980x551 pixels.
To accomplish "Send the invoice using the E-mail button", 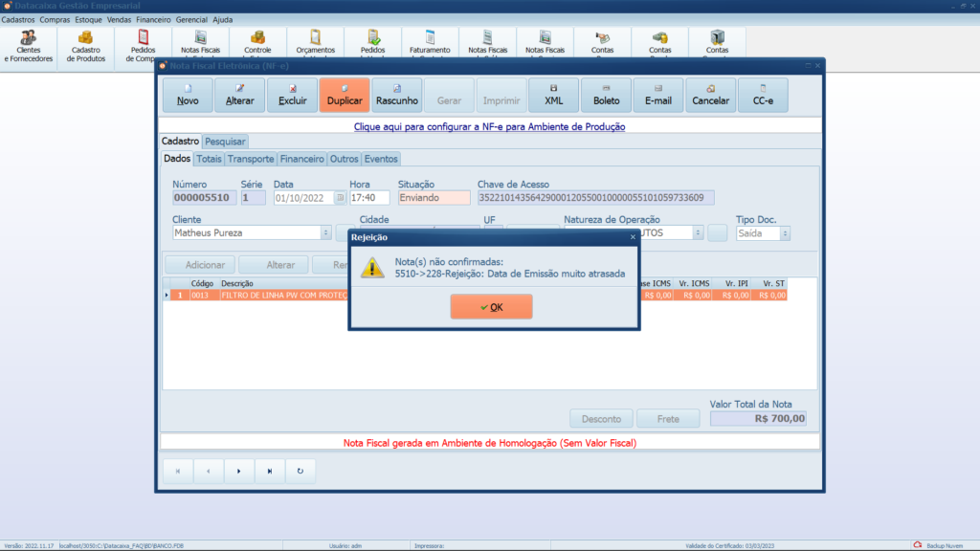I will point(657,95).
